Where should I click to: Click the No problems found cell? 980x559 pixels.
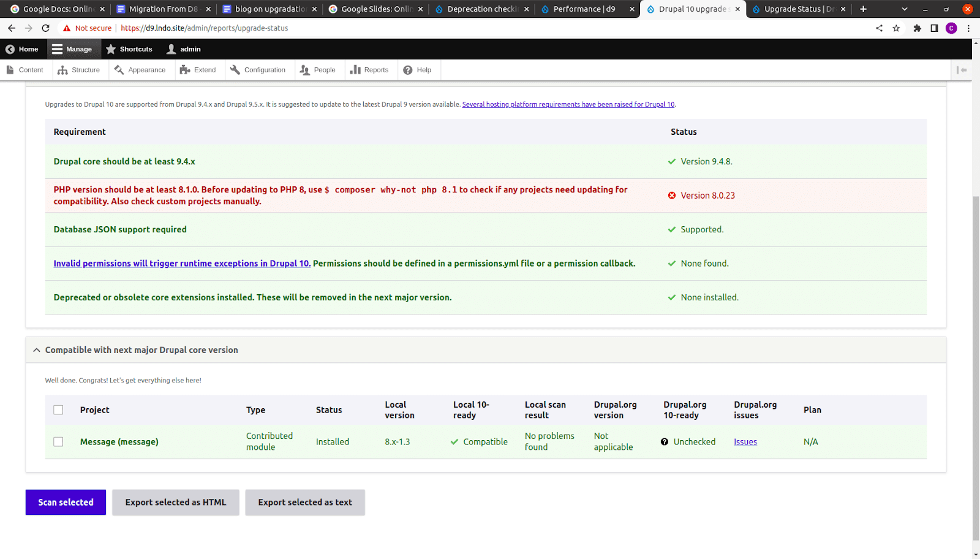[549, 441]
